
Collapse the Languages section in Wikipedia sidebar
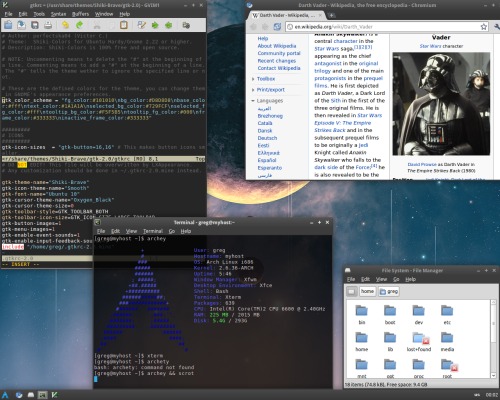point(270,101)
